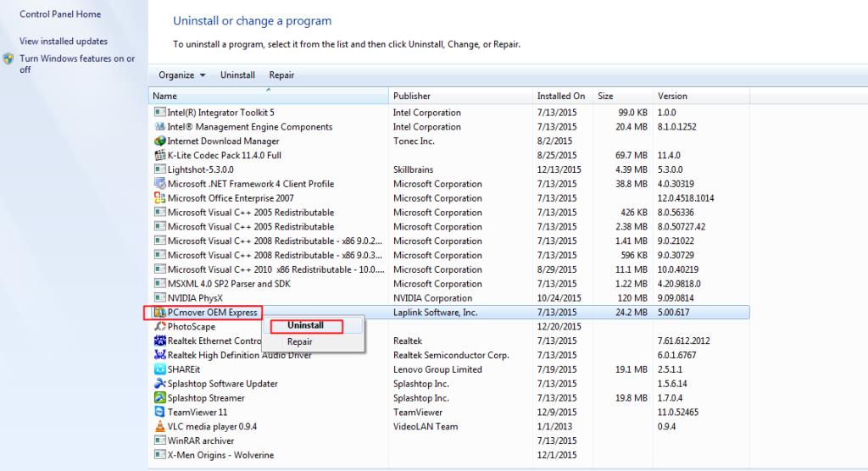The image size is (868, 471).
Task: Select the NVIDIA PhysX icon
Action: point(160,298)
